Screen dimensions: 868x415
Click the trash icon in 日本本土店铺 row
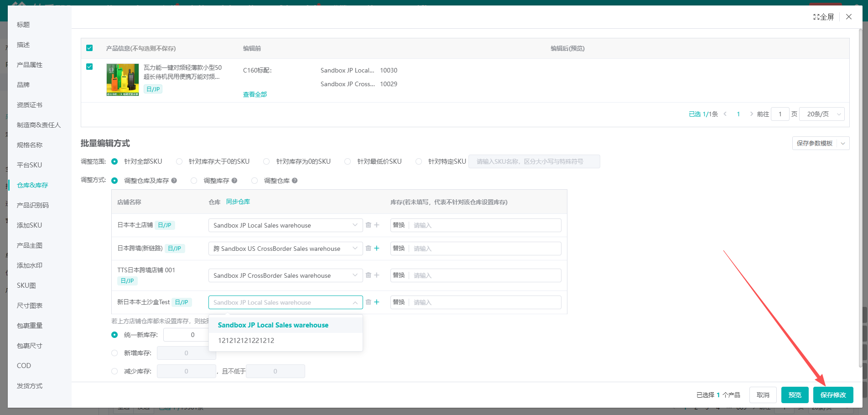click(x=368, y=225)
